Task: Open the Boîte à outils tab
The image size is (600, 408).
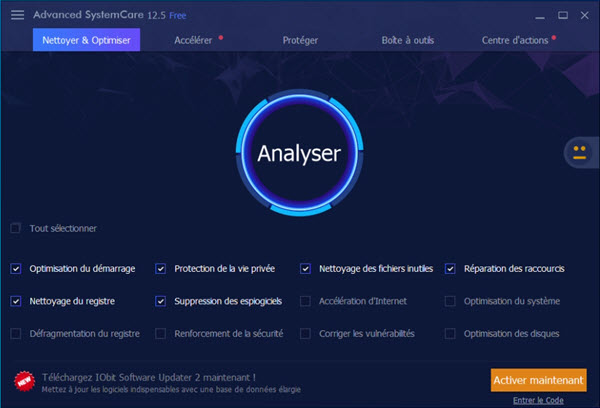Action: coord(408,40)
